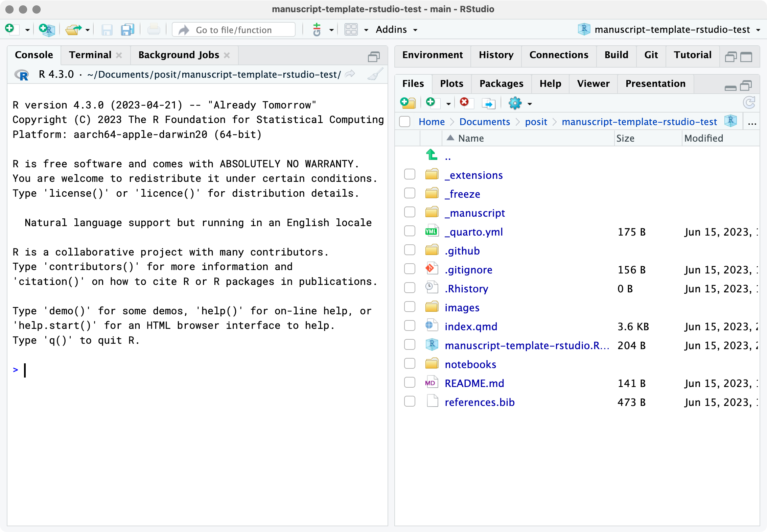Open the README.md file
767x532 pixels.
(x=474, y=383)
